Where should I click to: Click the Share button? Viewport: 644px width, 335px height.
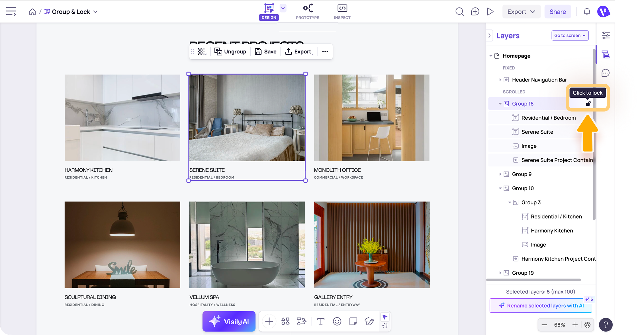click(557, 12)
